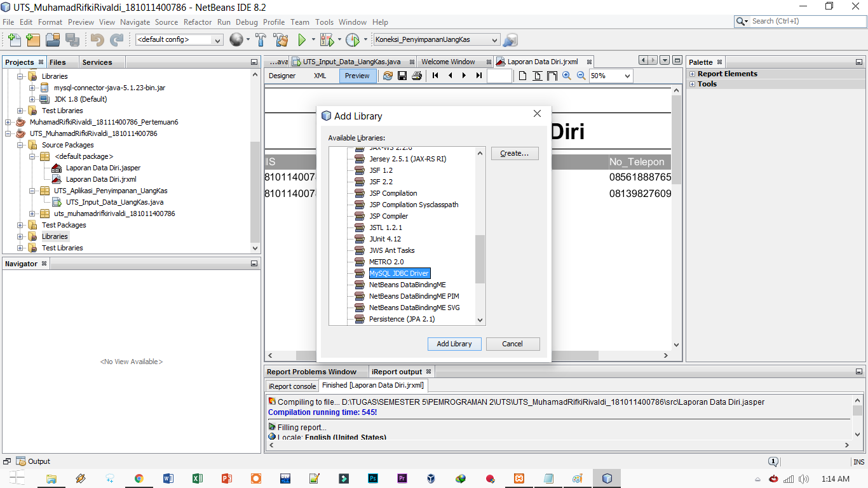868x488 pixels.
Task: Go to previous page in report preview
Action: (450, 76)
